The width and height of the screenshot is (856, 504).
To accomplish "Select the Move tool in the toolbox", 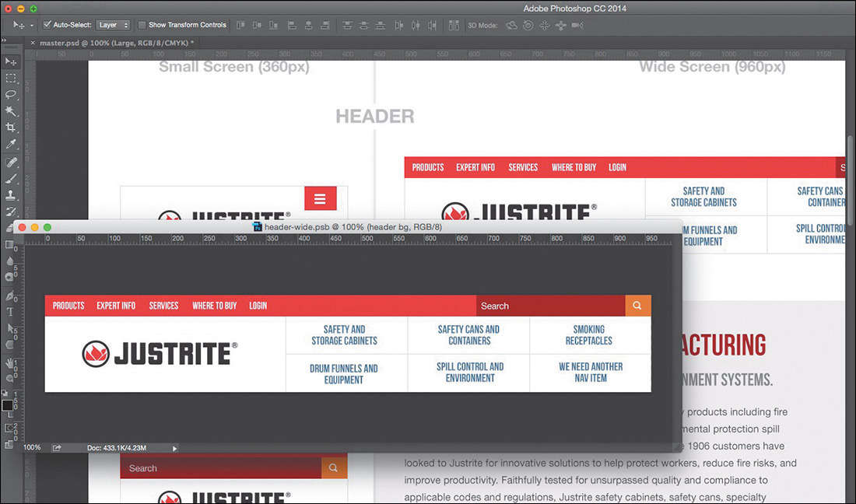I will (x=11, y=61).
